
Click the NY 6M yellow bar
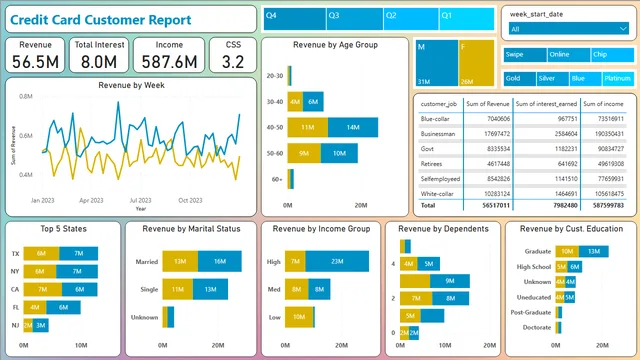(x=40, y=271)
